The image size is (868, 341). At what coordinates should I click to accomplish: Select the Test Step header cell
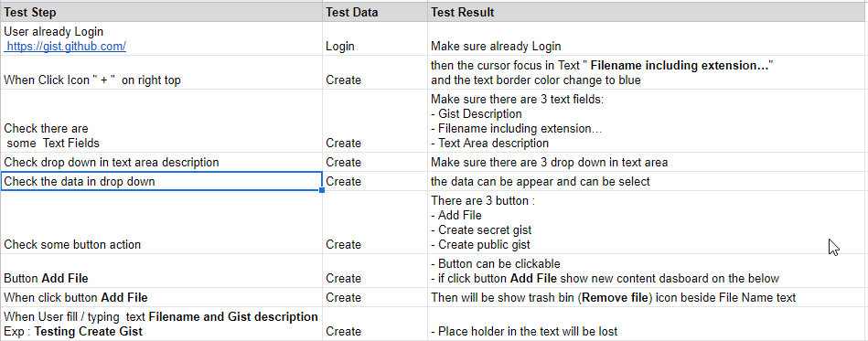pos(161,12)
